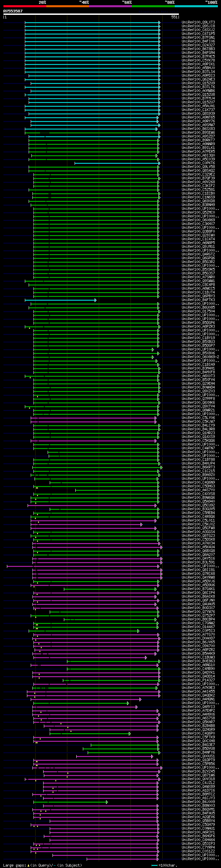Screen dimensions: 221x868
Task: Select hit label UniRef100_C0PKT6
Action: click(x=198, y=163)
